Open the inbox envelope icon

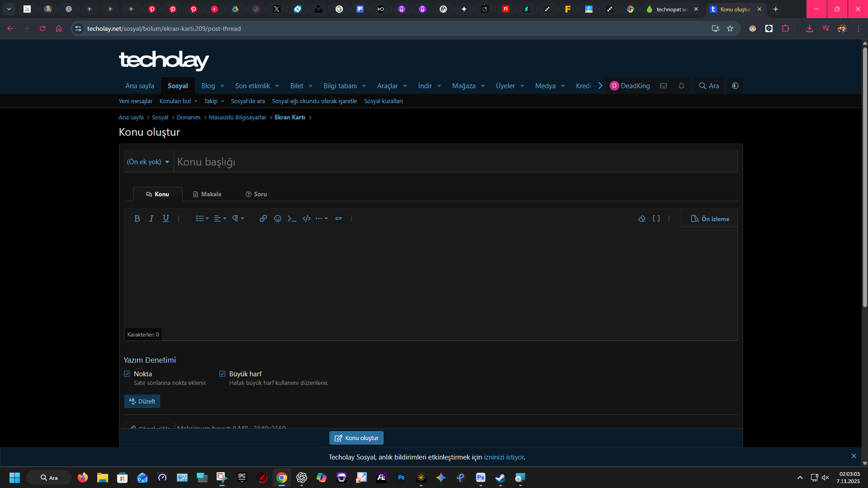point(664,86)
